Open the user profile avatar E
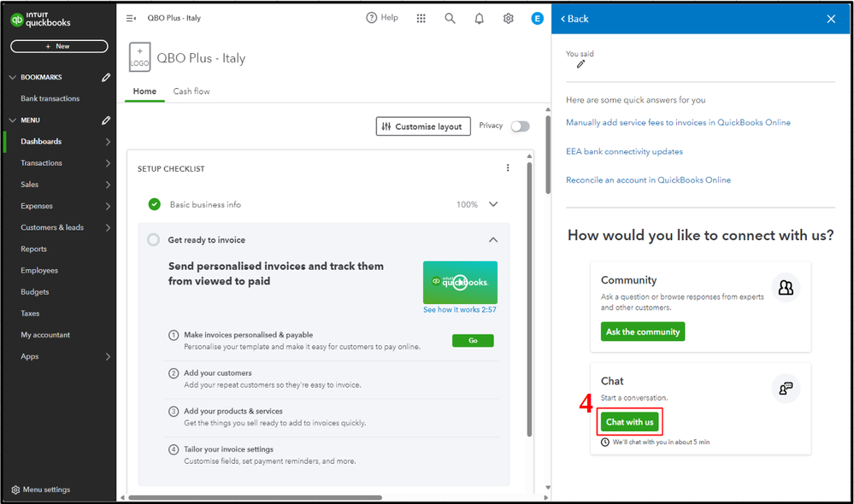This screenshot has width=854, height=504. (537, 19)
